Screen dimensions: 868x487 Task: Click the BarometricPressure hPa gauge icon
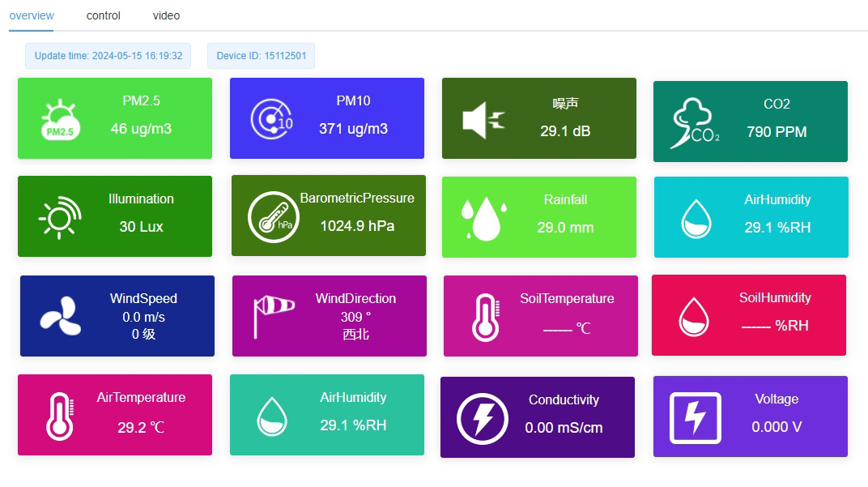pyautogui.click(x=270, y=216)
